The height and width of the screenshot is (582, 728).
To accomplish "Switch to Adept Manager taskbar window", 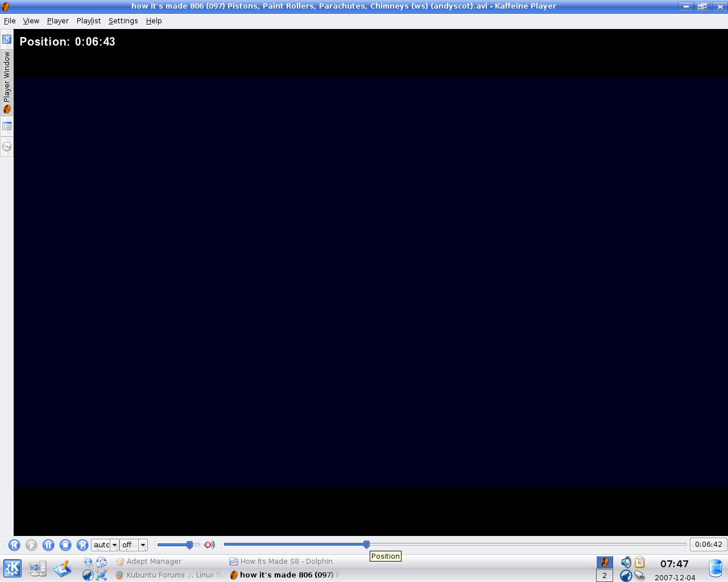I will [154, 562].
